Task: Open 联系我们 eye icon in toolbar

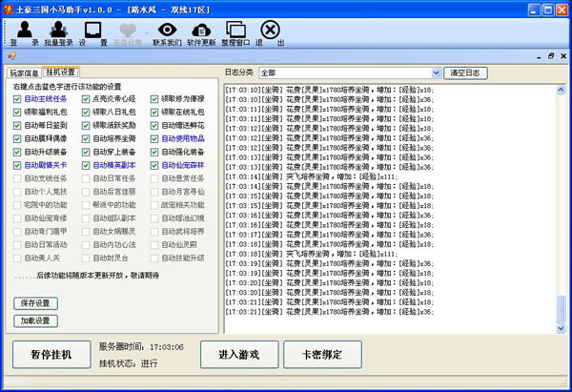Action: pos(167,33)
